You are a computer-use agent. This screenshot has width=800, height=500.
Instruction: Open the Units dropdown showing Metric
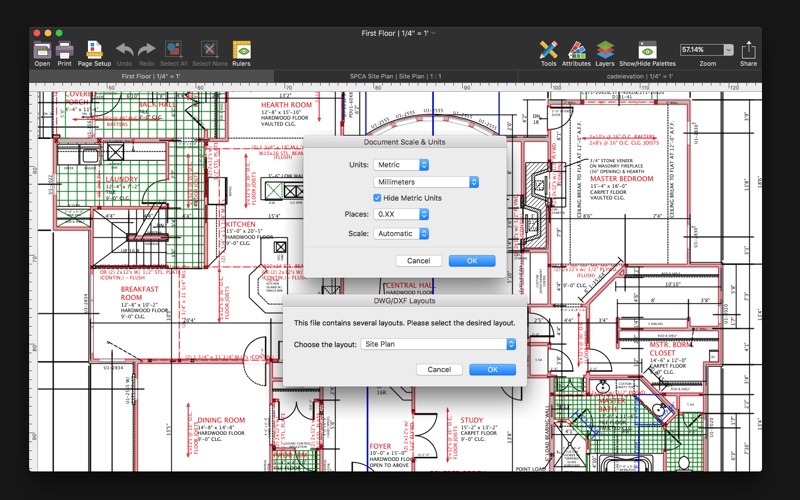(401, 165)
